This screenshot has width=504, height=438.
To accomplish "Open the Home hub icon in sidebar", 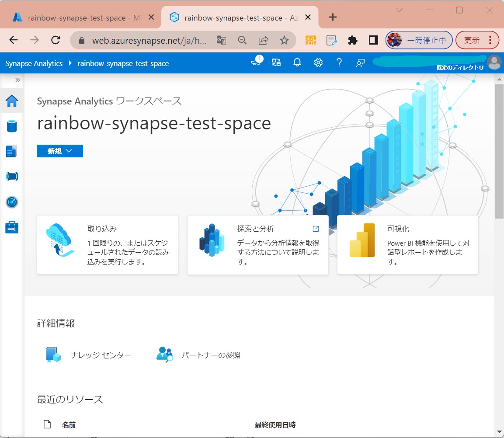I will (12, 101).
